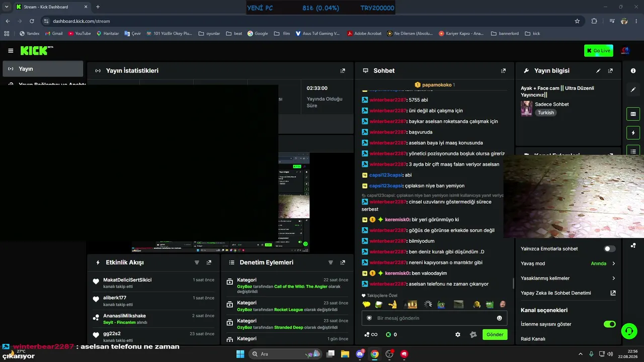Click the chat scrollbar
Image resolution: width=644 pixels, height=362 pixels.
tap(513, 283)
